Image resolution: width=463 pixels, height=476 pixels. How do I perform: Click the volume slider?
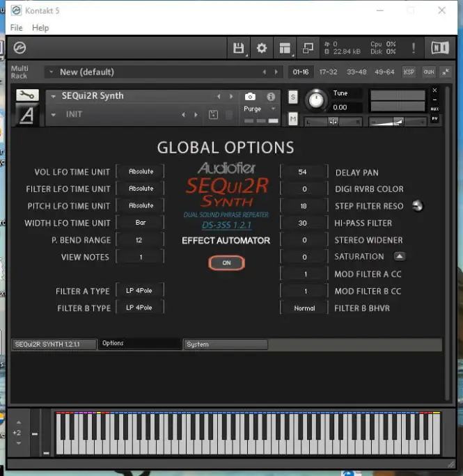398,122
